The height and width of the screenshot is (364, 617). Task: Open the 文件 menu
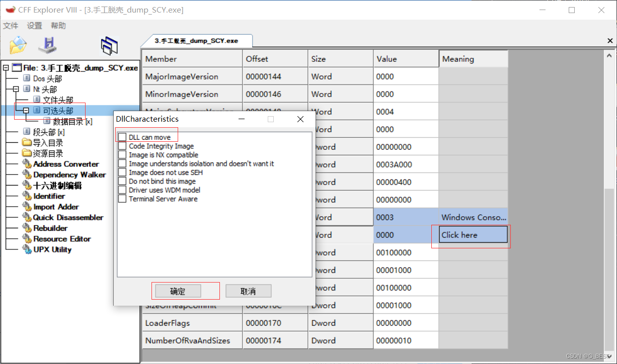tap(11, 26)
